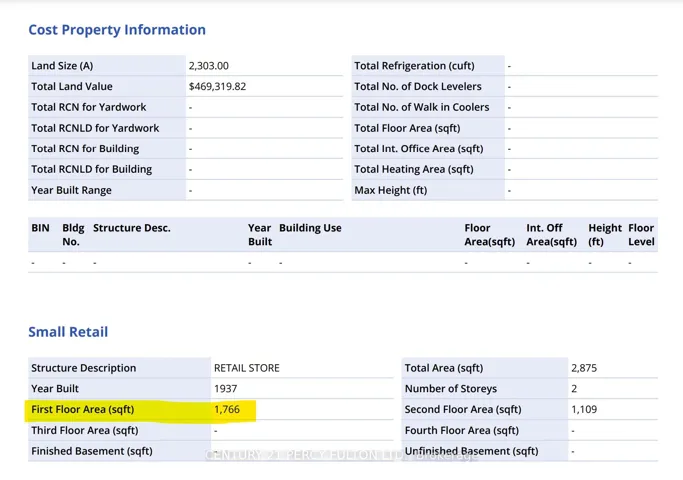
Task: Select the 'Structure Description' label
Action: tap(84, 368)
